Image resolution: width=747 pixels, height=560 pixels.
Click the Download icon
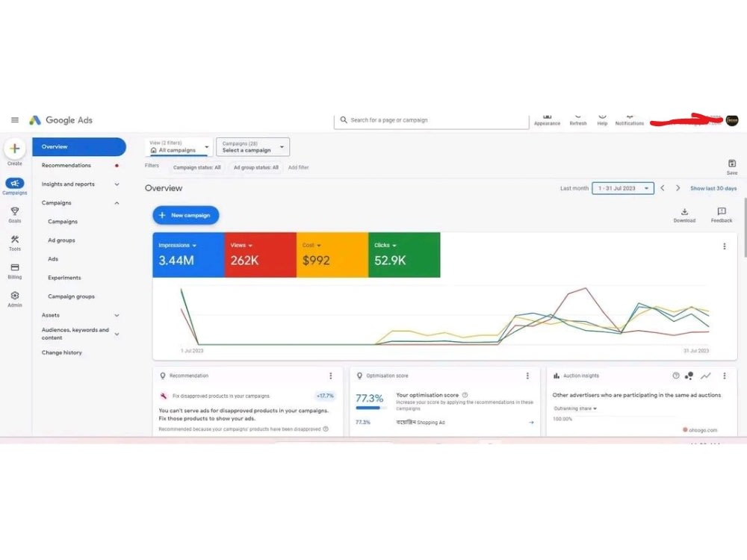click(x=684, y=211)
